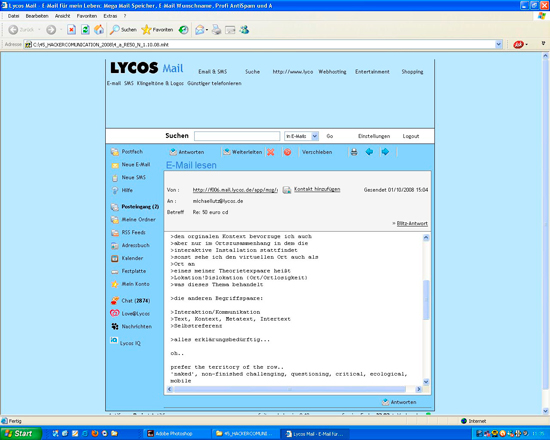Open browser history/media icon

coord(183,30)
